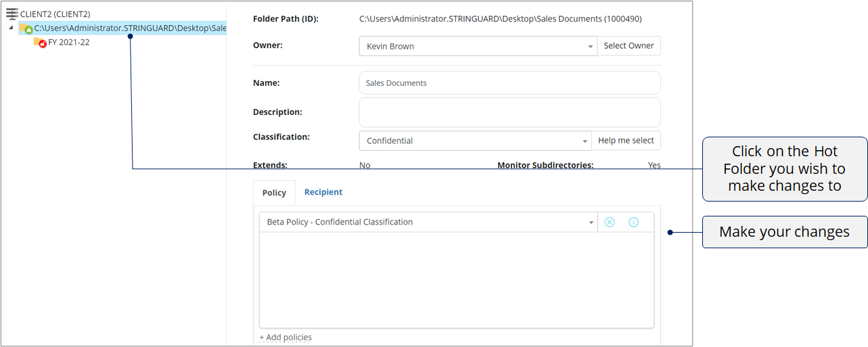The width and height of the screenshot is (868, 347).
Task: Click the + Add policies link
Action: coord(285,337)
